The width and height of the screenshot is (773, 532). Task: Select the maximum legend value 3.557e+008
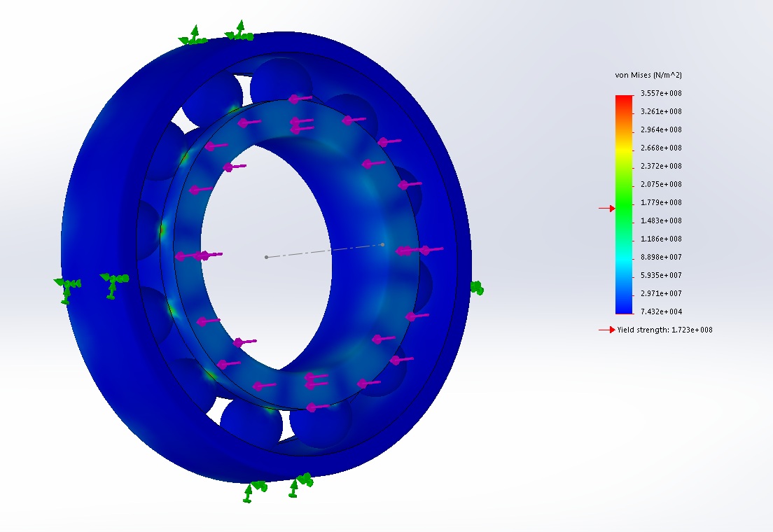coord(661,93)
